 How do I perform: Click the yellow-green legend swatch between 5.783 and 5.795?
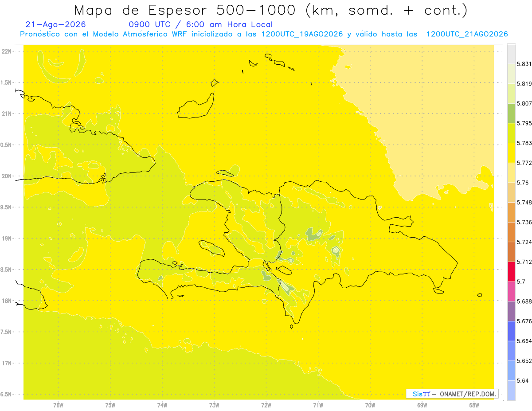(511, 133)
